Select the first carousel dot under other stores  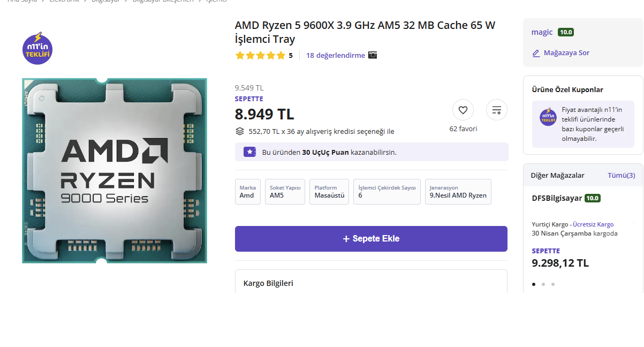click(534, 284)
